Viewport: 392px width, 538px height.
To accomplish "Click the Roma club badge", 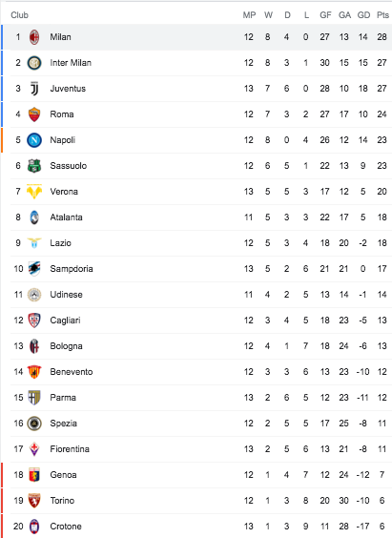I will [34, 114].
